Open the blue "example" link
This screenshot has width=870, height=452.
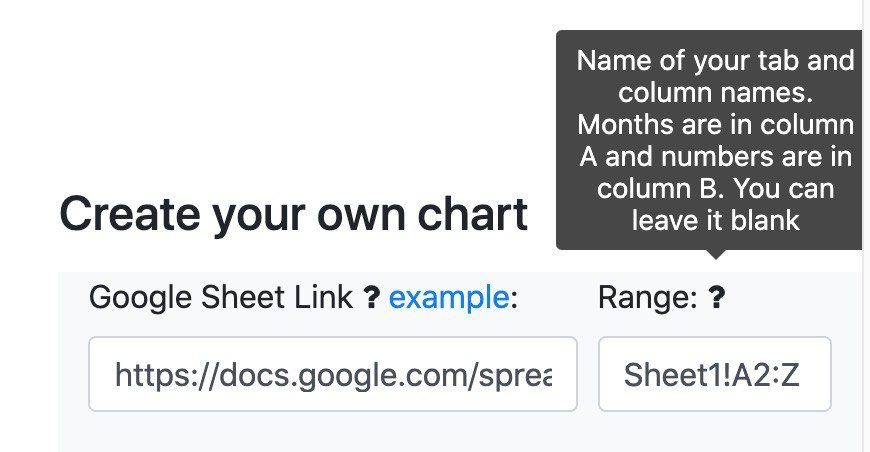point(448,297)
